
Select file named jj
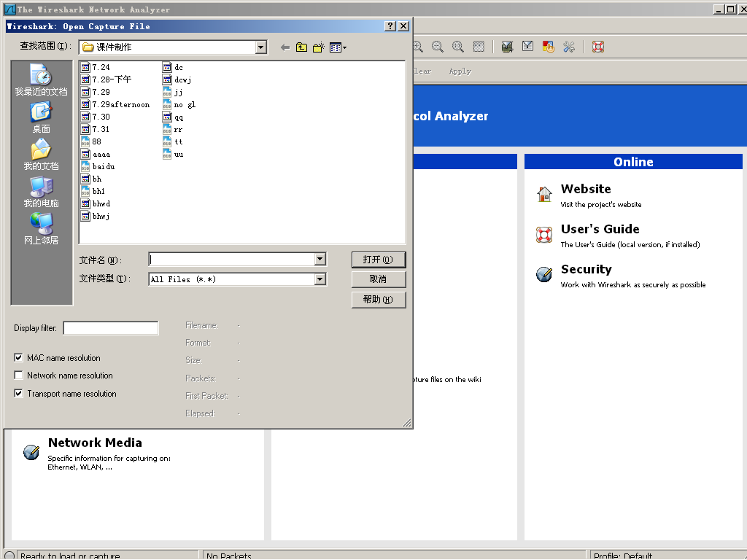point(173,92)
